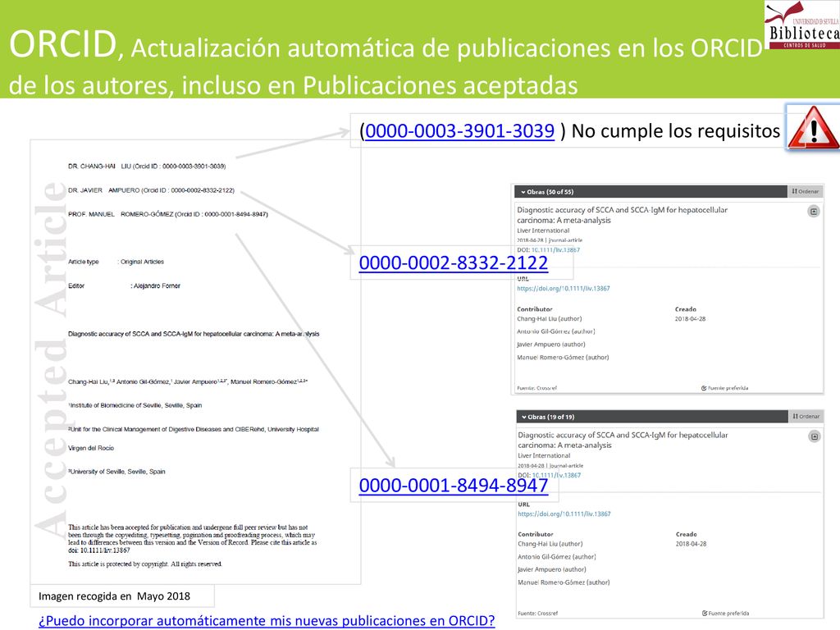The width and height of the screenshot is (840, 630).
Task: Open Ordenar sort menu in Obras (50 of 55) panel
Action: pyautogui.click(x=806, y=191)
